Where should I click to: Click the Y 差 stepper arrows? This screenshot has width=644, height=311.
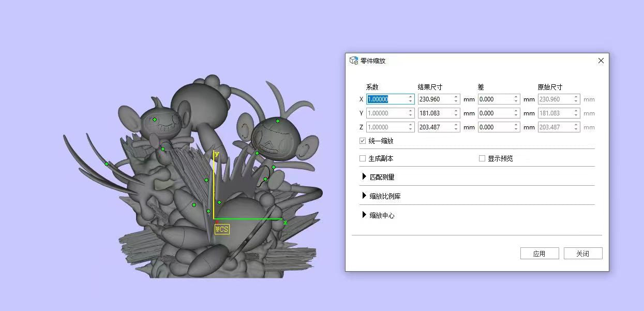516,113
